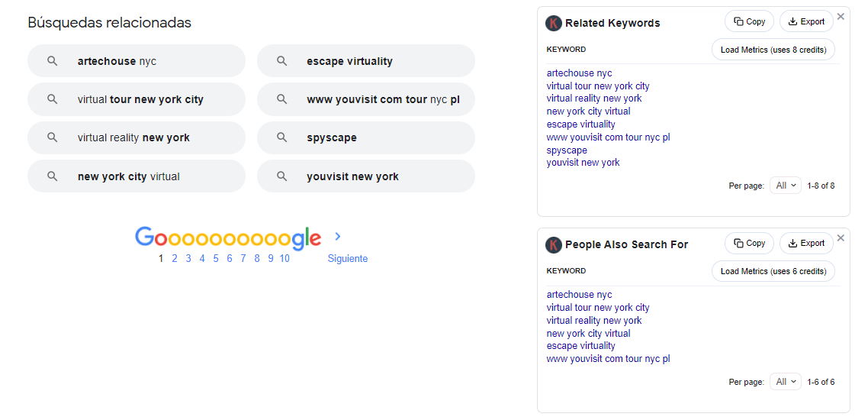
Task: Load Metrics using 6 credits
Action: 773,271
